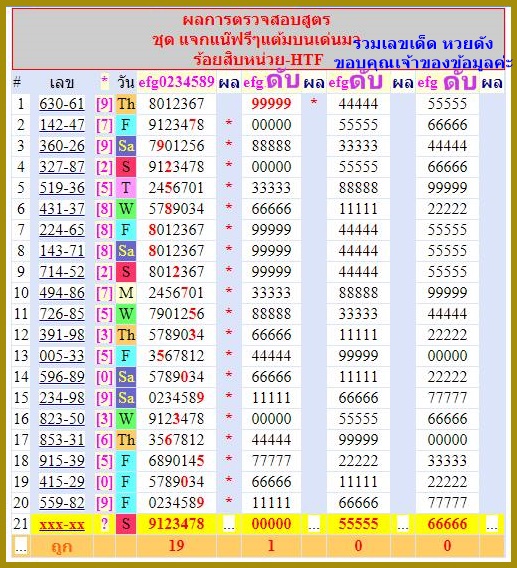The height and width of the screenshot is (568, 517).
Task: Click the ellipsis button in the bottom-left cell
Action: pos(21,546)
